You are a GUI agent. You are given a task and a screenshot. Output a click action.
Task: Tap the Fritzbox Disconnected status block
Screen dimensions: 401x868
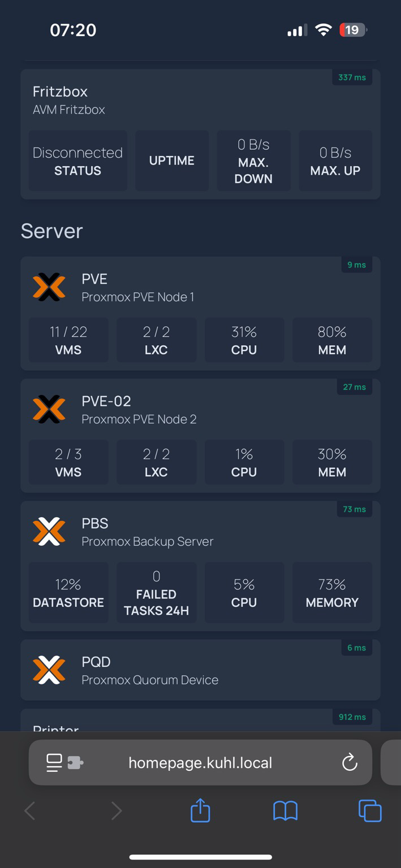(77, 161)
